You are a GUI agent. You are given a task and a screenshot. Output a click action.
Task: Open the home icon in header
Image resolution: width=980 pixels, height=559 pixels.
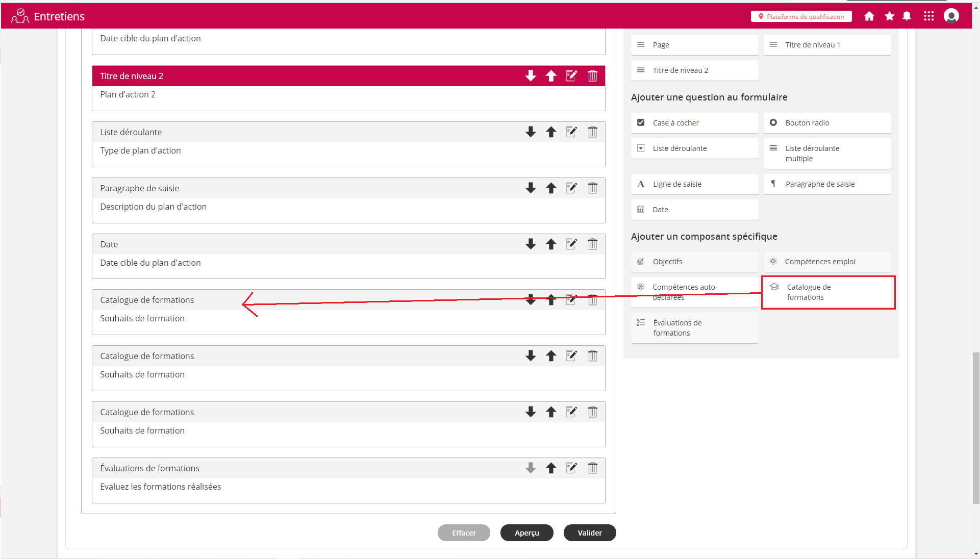point(869,16)
